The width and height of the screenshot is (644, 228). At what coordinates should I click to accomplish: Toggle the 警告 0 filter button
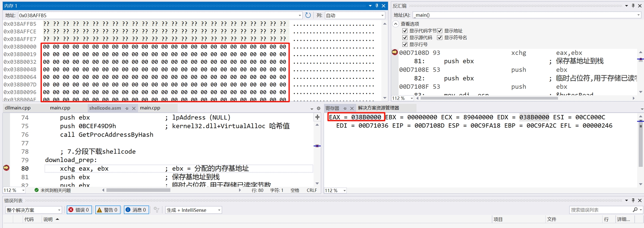coord(108,210)
